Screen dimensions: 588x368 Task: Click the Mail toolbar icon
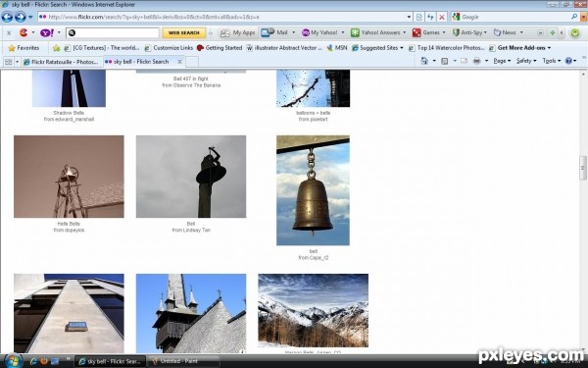pos(268,32)
